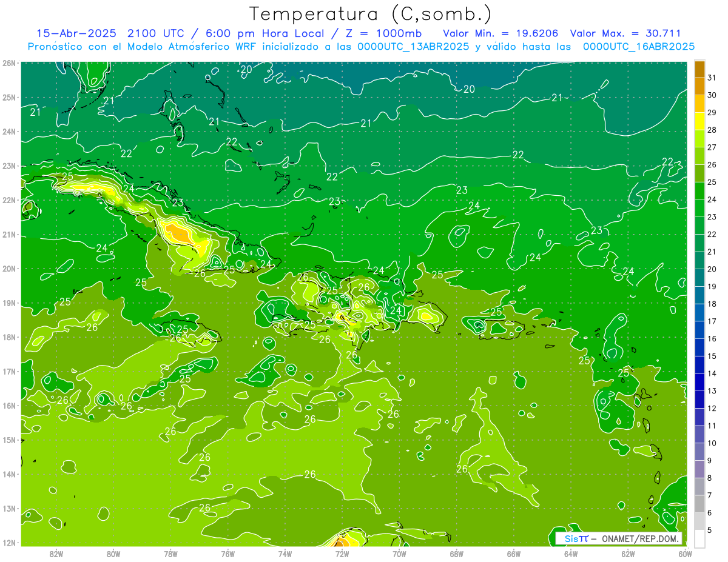Select the latitude axis label 16N
The width and height of the screenshot is (728, 562).
pyautogui.click(x=9, y=406)
